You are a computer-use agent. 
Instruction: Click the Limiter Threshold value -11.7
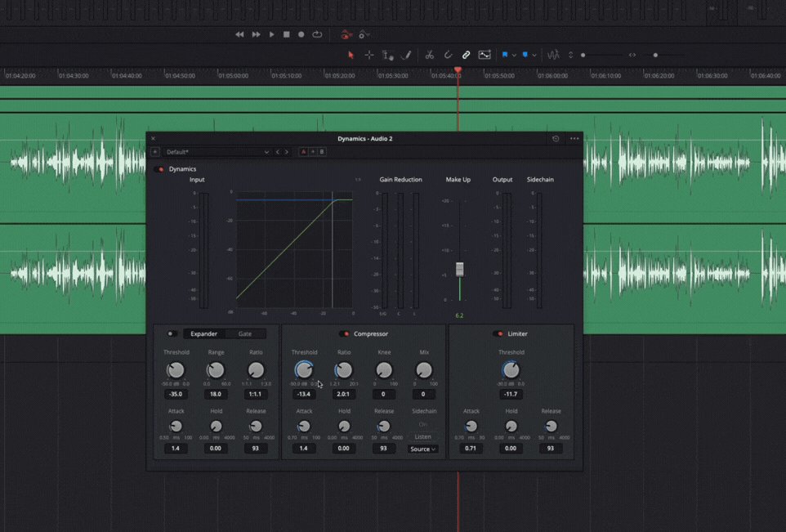click(x=511, y=394)
